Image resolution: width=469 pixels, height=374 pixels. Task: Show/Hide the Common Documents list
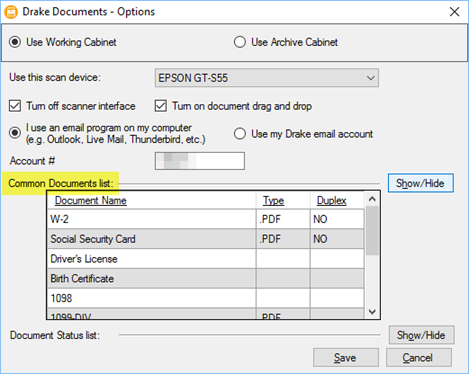tap(421, 183)
